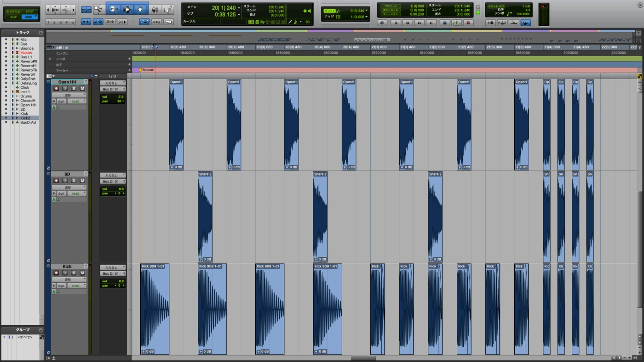This screenshot has height=362, width=644.
Task: Click the SD track name button
Action: 67,175
